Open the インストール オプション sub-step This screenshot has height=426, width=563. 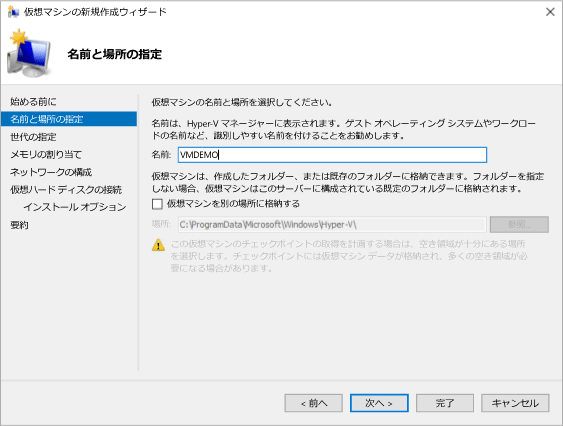click(75, 207)
